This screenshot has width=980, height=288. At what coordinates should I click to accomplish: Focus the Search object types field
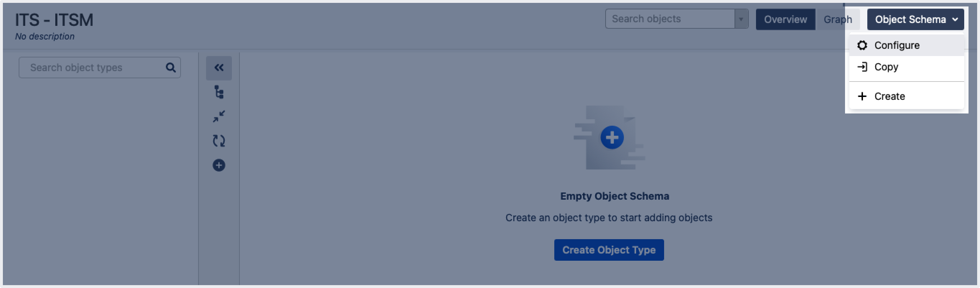95,68
